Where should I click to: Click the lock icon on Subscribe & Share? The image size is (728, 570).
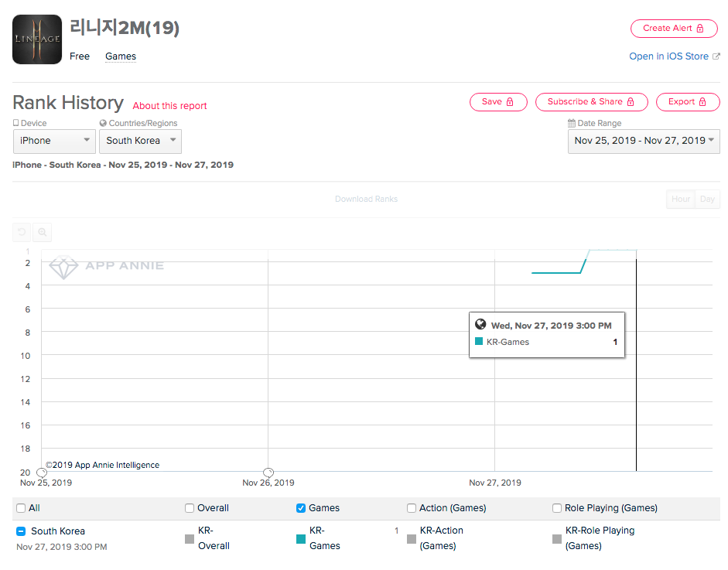tap(631, 101)
